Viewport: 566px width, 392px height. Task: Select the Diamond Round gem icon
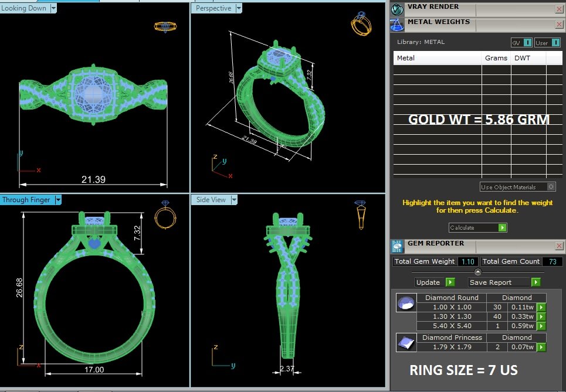click(x=406, y=303)
